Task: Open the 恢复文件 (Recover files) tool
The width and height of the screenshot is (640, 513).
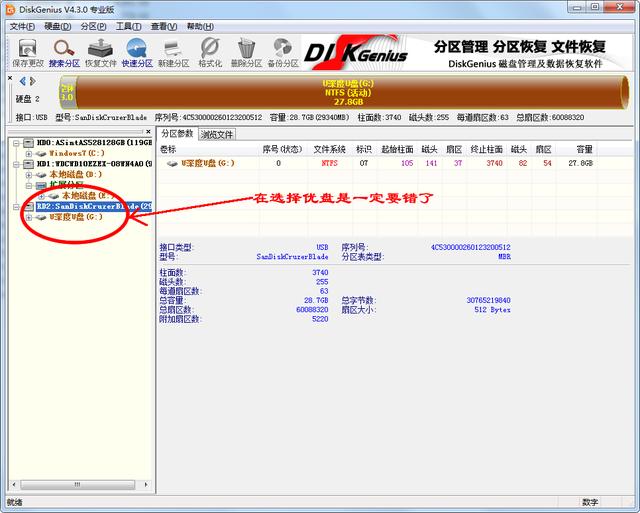Action: pyautogui.click(x=100, y=51)
